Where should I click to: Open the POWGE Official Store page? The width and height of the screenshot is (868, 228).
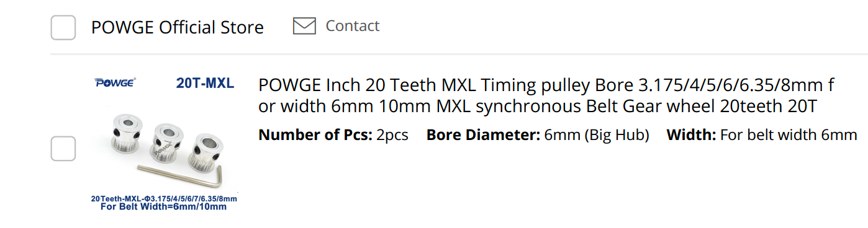(x=178, y=27)
